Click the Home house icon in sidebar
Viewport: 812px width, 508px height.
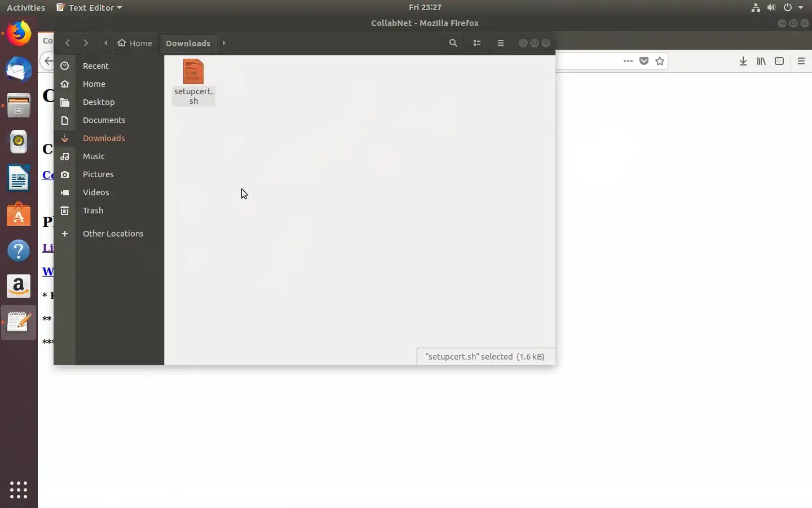(x=65, y=84)
